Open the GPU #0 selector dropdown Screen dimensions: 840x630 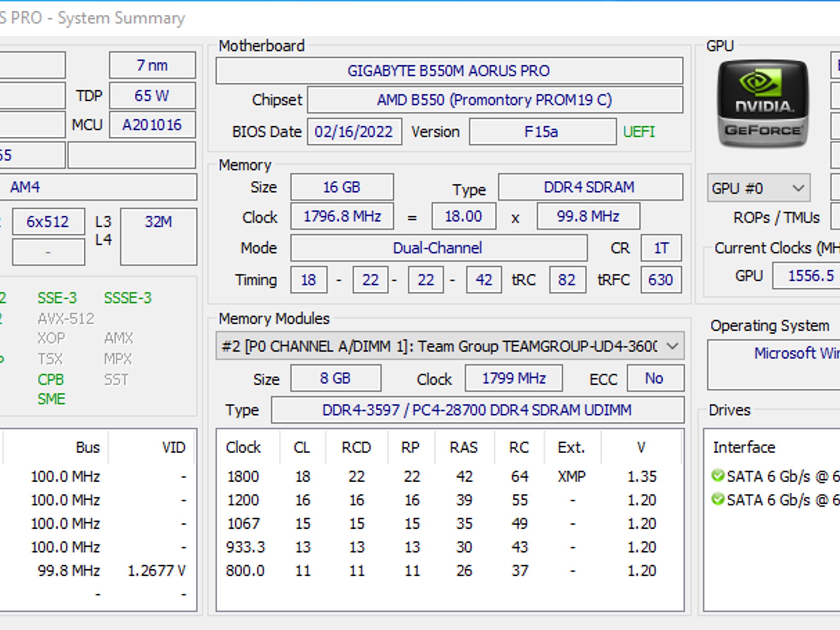pos(758,188)
